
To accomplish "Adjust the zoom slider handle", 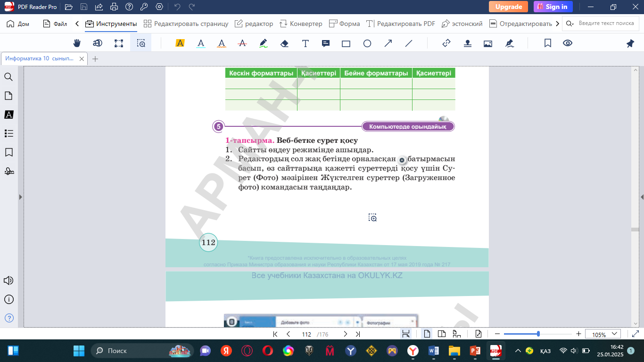I will pos(538,334).
